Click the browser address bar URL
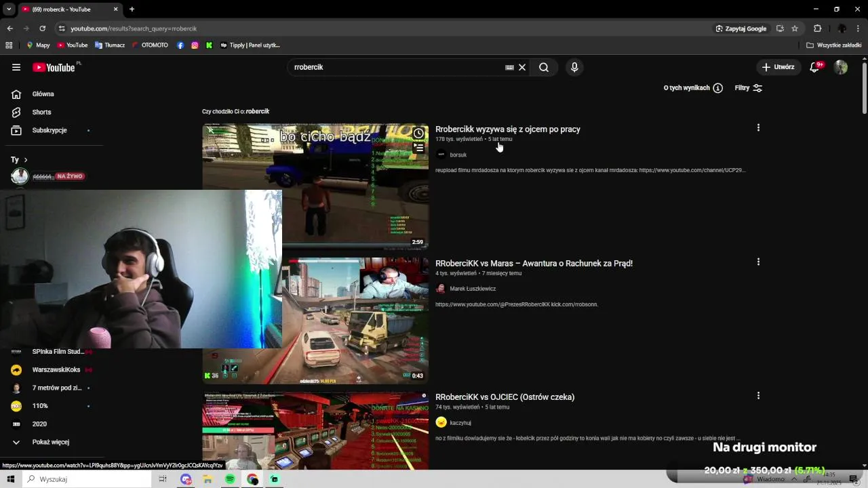Image resolution: width=868 pixels, height=488 pixels. [134, 28]
